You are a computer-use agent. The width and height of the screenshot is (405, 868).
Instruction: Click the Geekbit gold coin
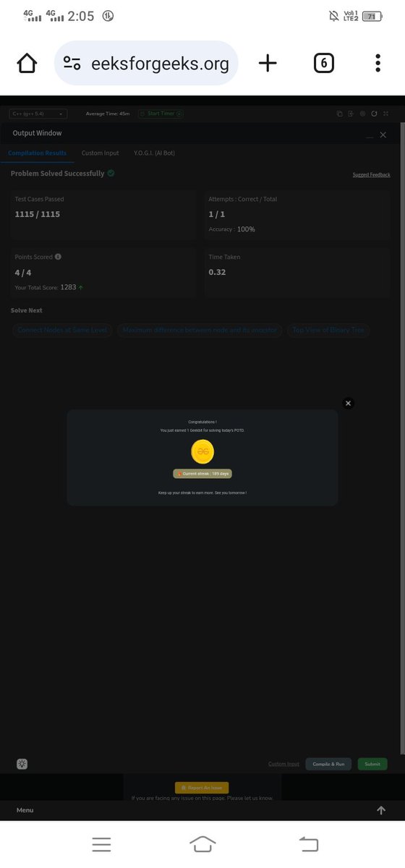point(202,452)
